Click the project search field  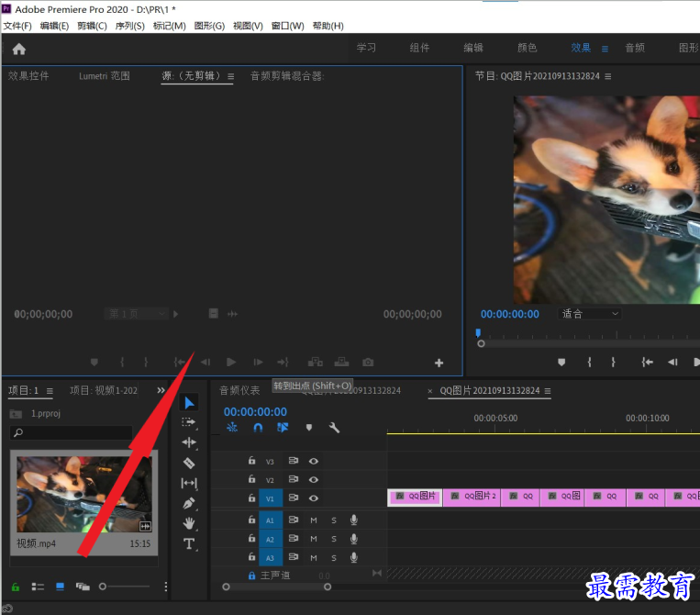click(x=72, y=432)
